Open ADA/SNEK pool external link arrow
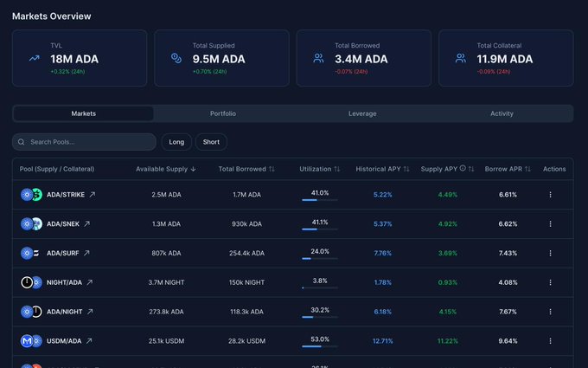588x368 pixels. click(87, 223)
